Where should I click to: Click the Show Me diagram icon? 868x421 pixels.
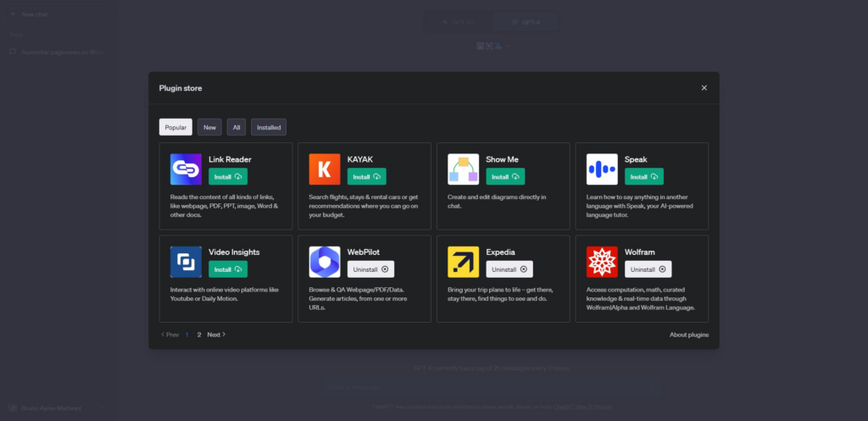pos(463,169)
